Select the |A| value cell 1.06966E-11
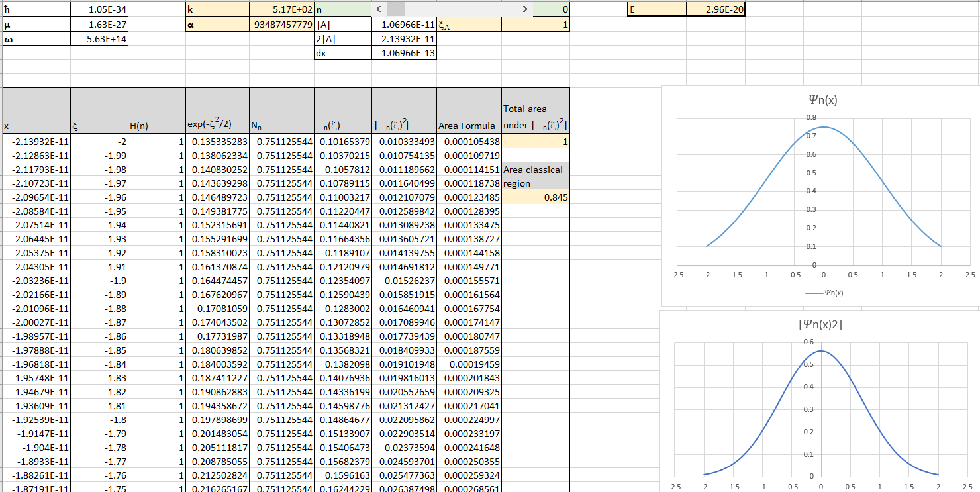980x492 pixels. 405,25
